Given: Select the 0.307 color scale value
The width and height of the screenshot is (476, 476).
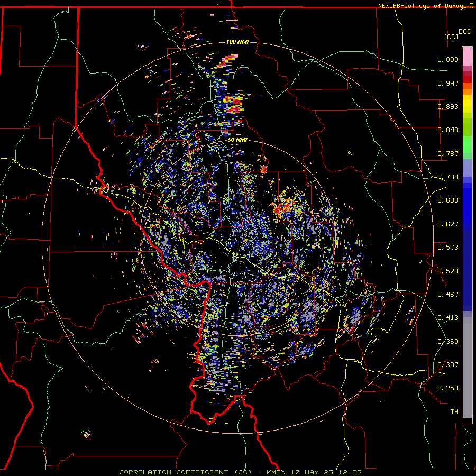Looking at the screenshot, I should click(x=448, y=365).
